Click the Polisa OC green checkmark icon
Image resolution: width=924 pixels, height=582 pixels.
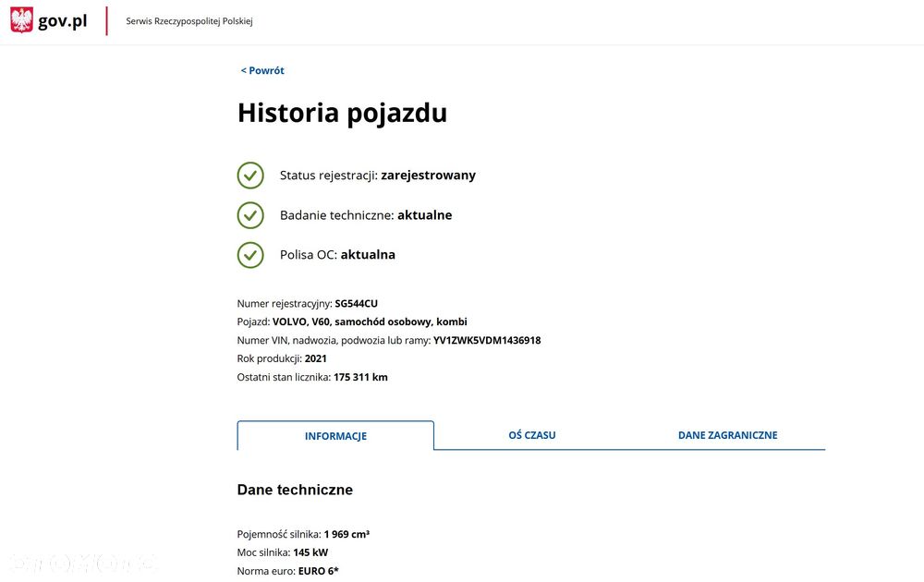250,255
